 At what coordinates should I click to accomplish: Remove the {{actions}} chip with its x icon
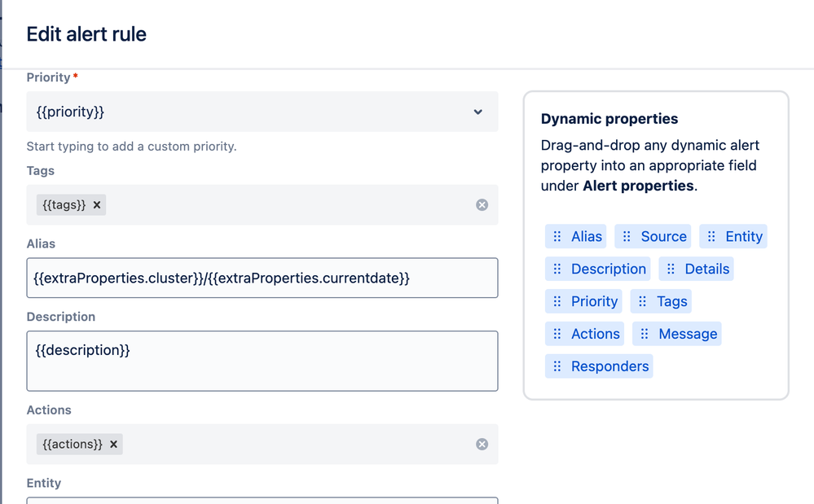coord(114,445)
